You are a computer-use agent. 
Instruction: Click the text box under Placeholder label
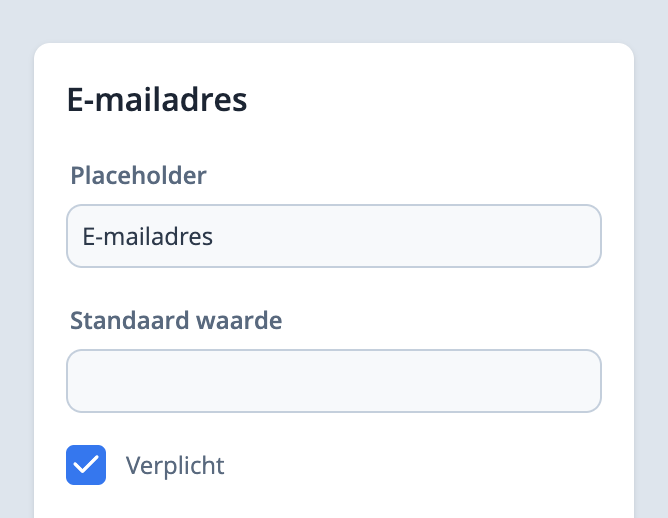pyautogui.click(x=333, y=236)
